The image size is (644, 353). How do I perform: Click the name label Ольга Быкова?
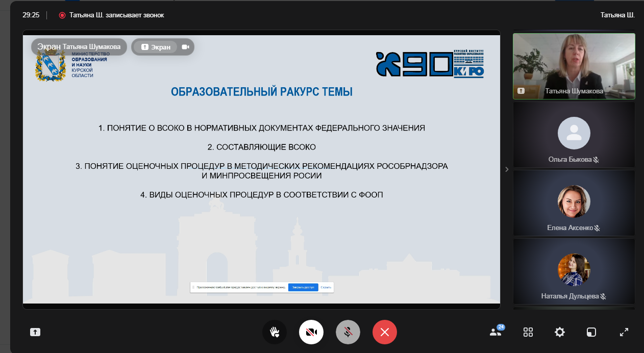[569, 160]
